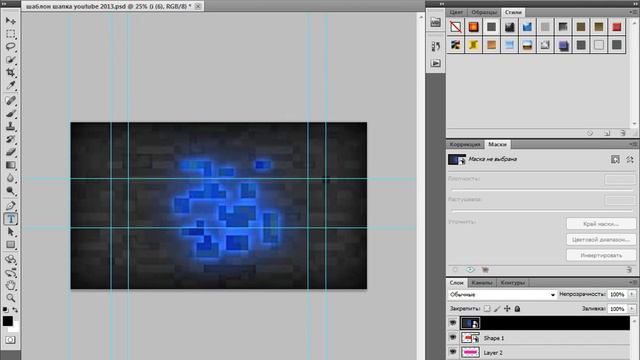Switch to the Коррекция tab

click(465, 144)
